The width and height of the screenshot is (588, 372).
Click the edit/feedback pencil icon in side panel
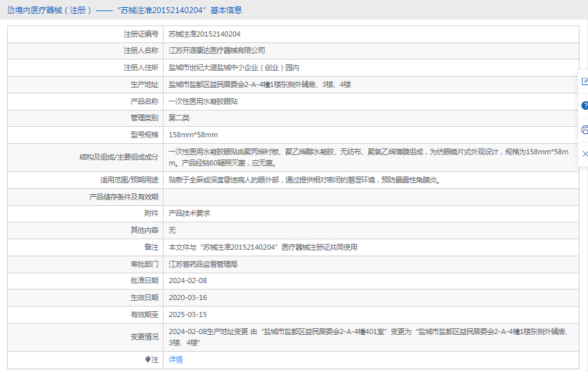584,81
